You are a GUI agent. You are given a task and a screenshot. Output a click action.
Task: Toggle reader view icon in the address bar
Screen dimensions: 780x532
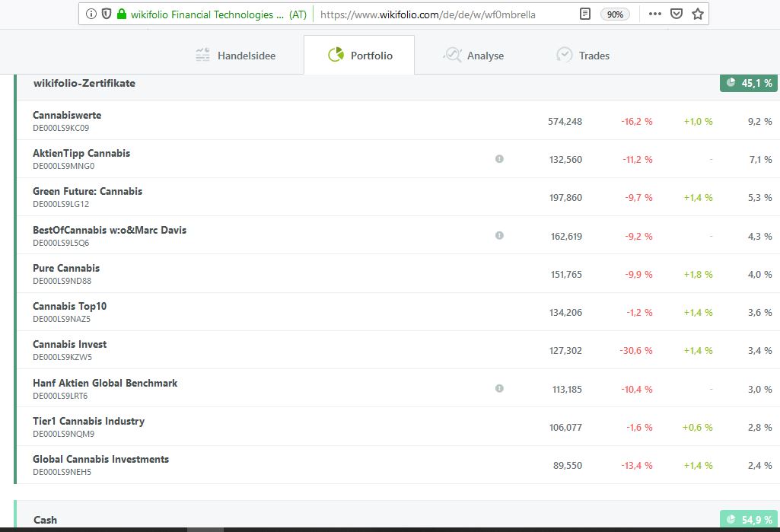click(584, 14)
